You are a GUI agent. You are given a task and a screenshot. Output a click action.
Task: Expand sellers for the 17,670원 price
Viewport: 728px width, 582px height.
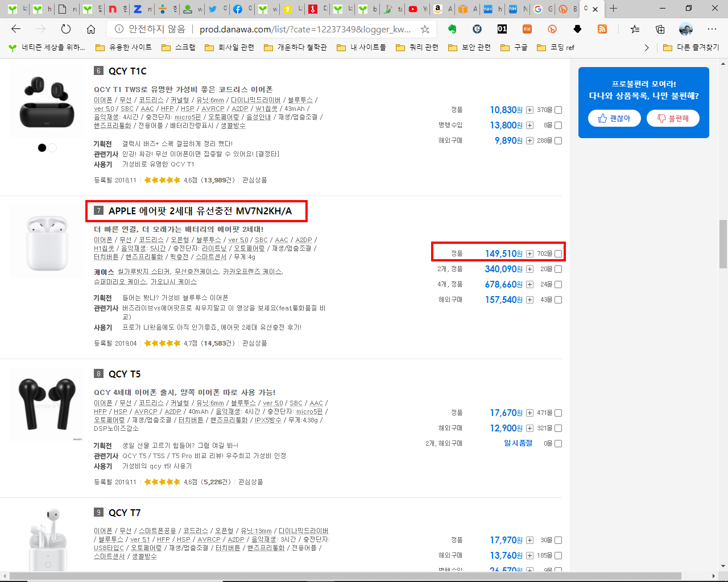(x=530, y=413)
